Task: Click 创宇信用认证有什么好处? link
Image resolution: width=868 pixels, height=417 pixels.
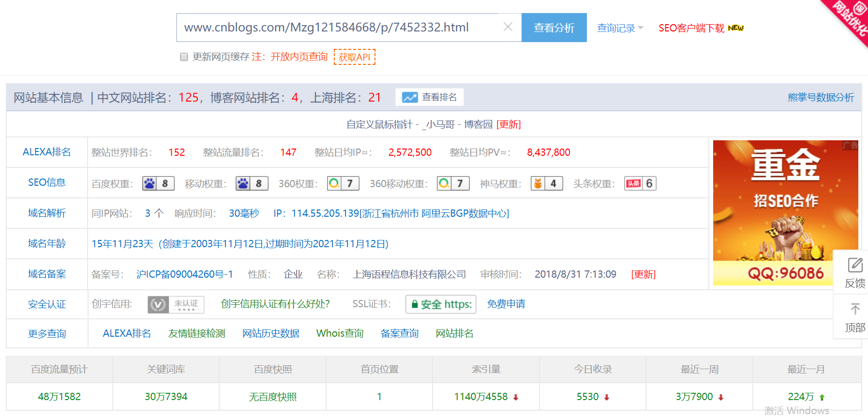Action: (x=275, y=304)
